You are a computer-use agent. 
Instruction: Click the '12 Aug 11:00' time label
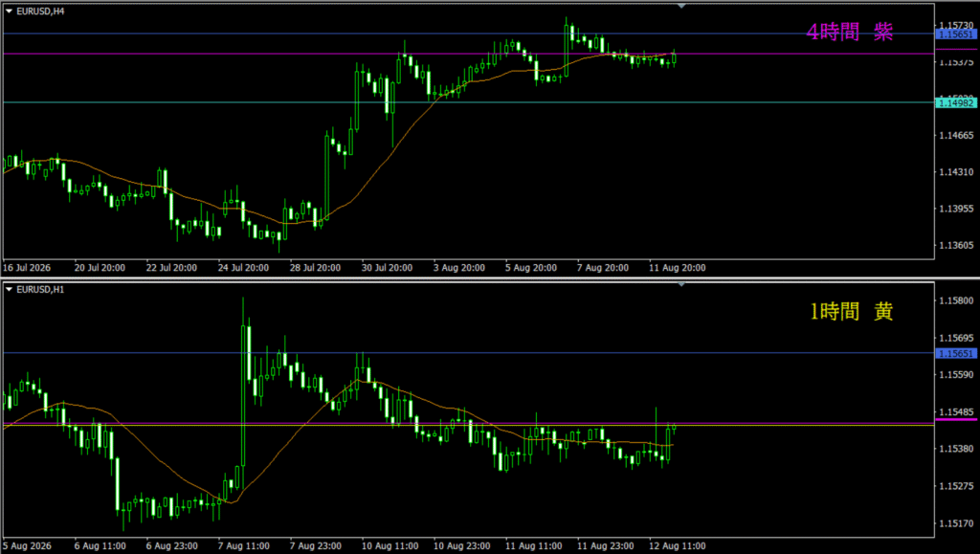[x=678, y=546]
